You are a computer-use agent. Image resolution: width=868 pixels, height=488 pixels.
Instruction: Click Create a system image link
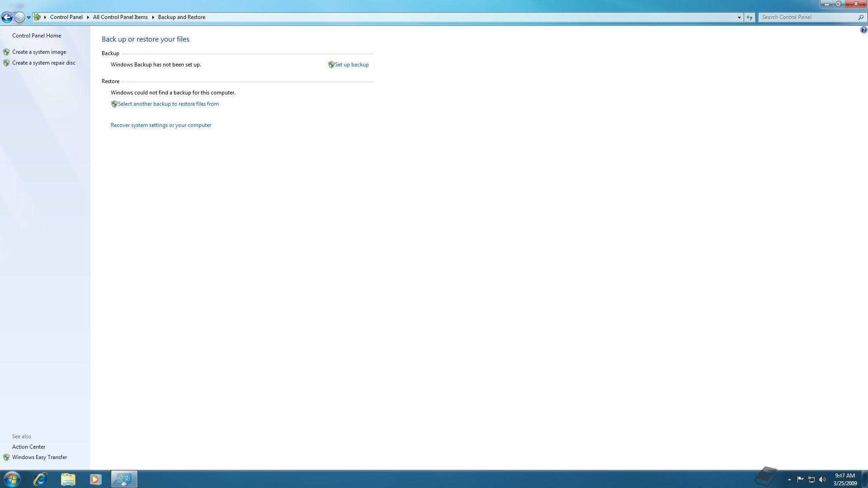[x=39, y=52]
